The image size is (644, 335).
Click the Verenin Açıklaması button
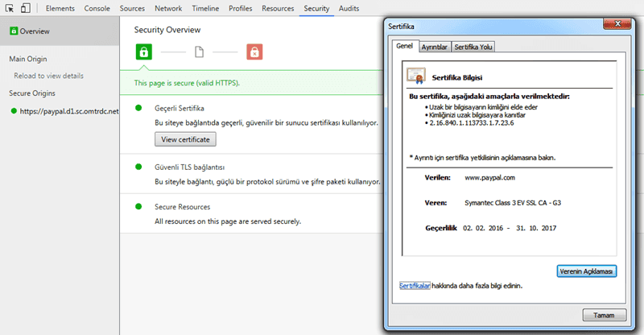[x=587, y=271]
